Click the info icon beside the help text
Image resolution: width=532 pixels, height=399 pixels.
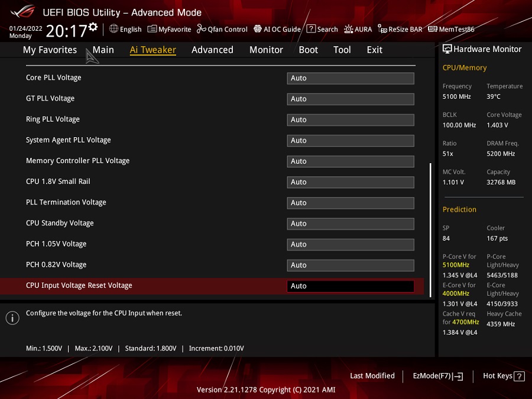click(x=12, y=318)
